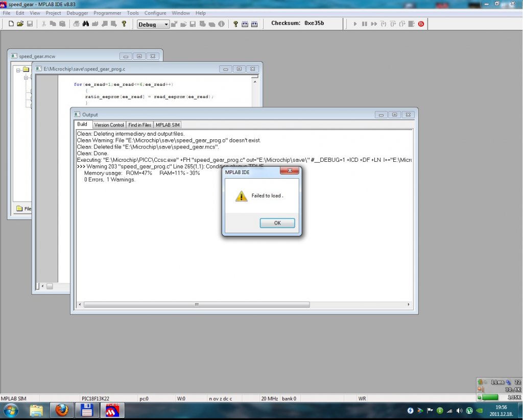Click the Step Into icon
The image size is (523, 420).
383,24
